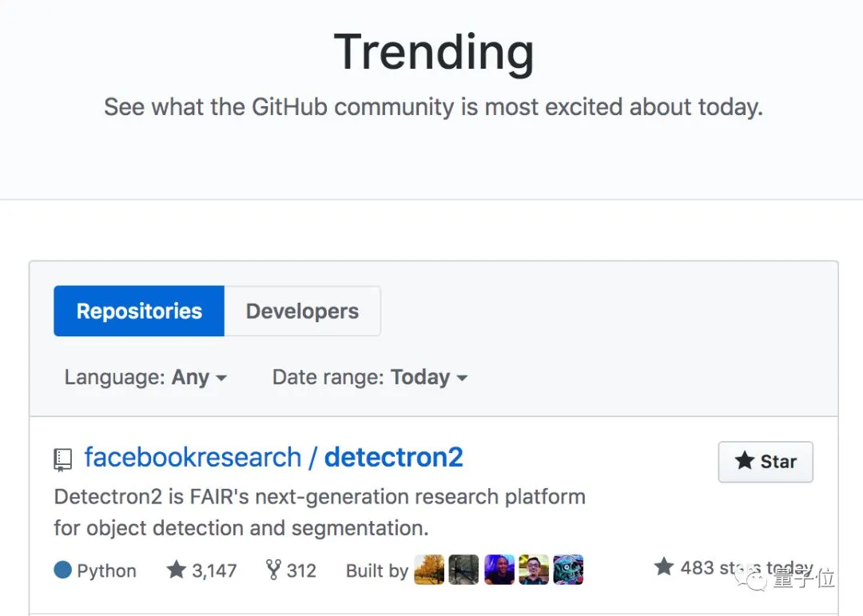Click the Detectron2 repository description text
The height and width of the screenshot is (616, 863).
tap(320, 512)
